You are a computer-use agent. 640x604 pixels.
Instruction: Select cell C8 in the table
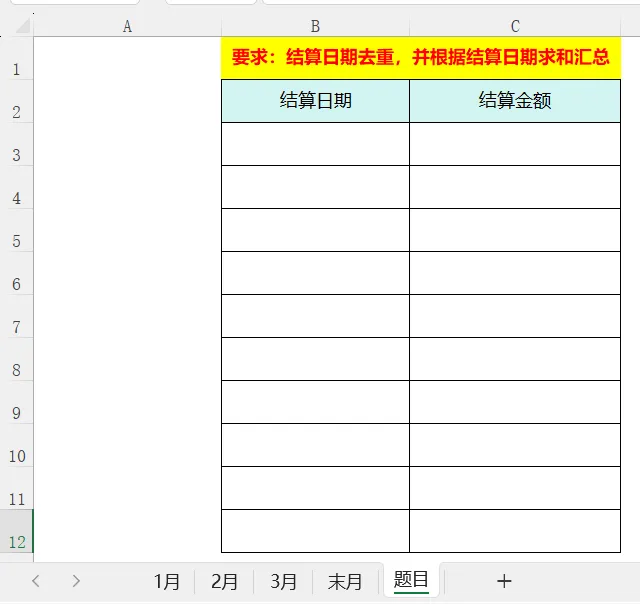pos(515,359)
